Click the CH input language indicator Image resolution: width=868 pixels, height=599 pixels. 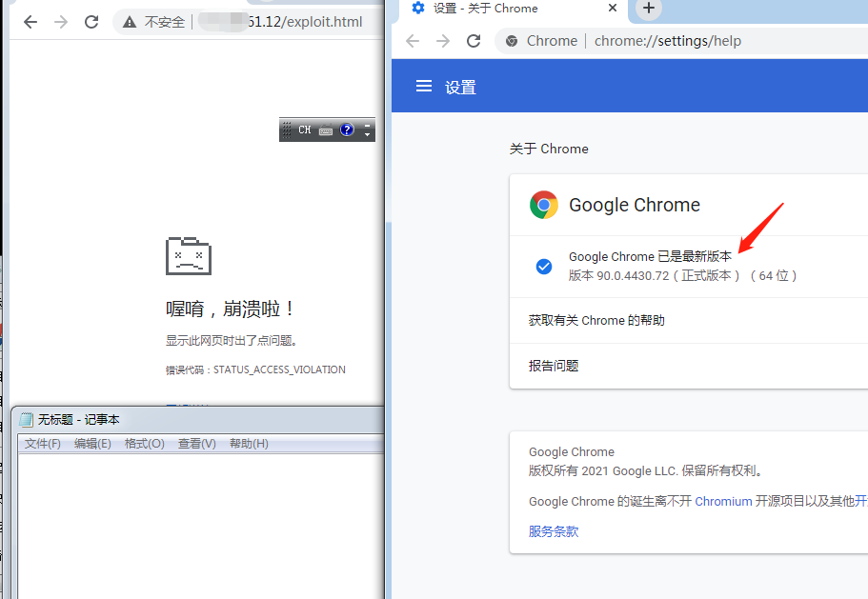(305, 130)
